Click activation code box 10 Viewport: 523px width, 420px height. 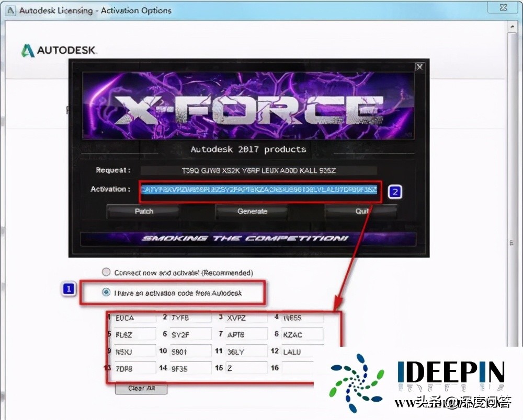tap(190, 352)
